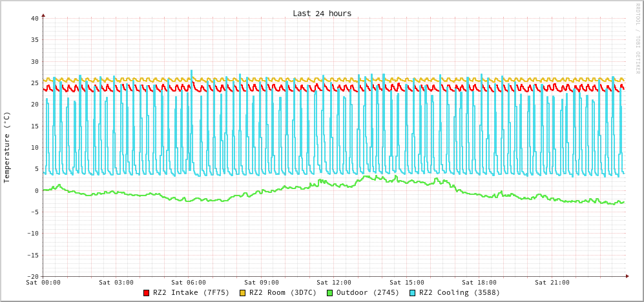Click the 'Sat 18:00' time label
Screen dimensions: 644x302
coord(479,282)
